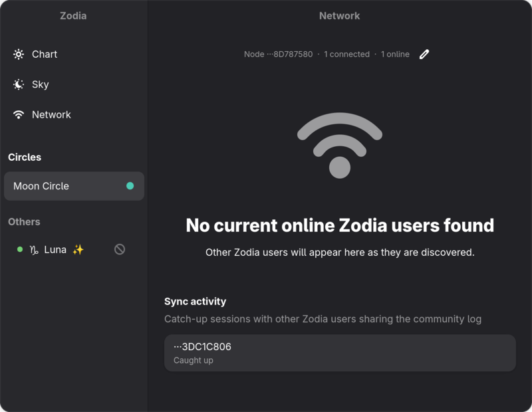Click the Circles section header

pos(25,157)
